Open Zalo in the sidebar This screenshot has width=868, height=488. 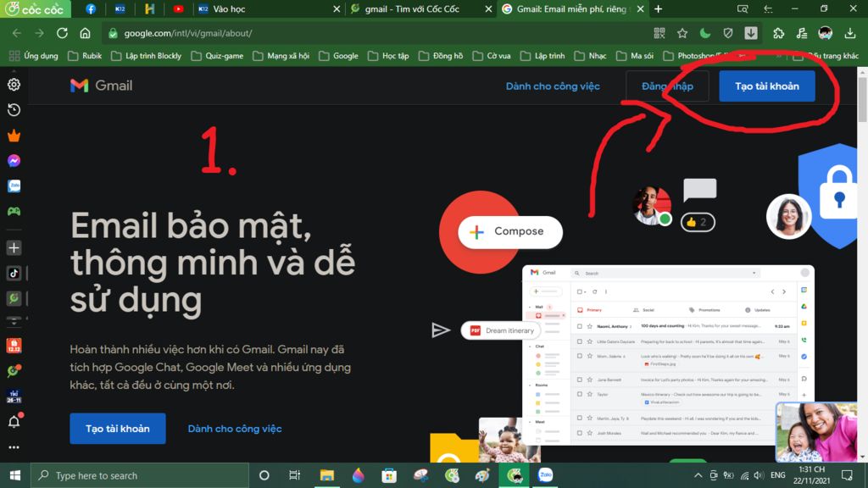coord(14,186)
